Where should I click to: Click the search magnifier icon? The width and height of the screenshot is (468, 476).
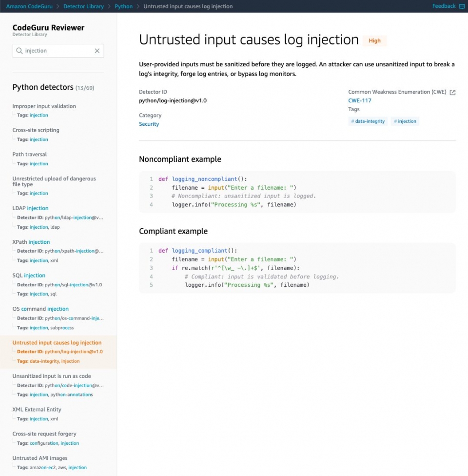coord(19,50)
